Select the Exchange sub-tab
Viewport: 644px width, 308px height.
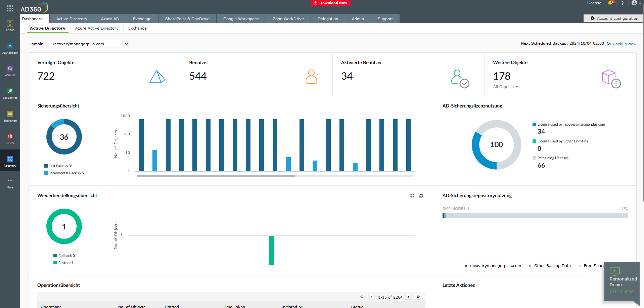point(137,28)
